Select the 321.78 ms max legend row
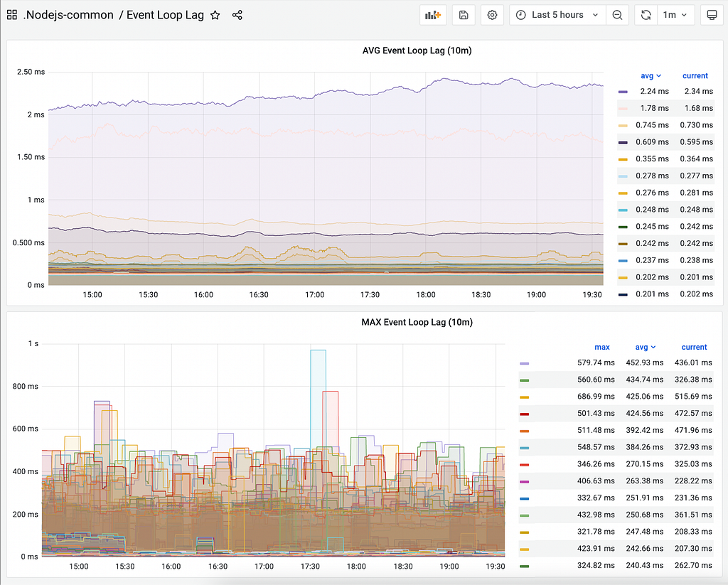728x585 pixels. pos(616,532)
